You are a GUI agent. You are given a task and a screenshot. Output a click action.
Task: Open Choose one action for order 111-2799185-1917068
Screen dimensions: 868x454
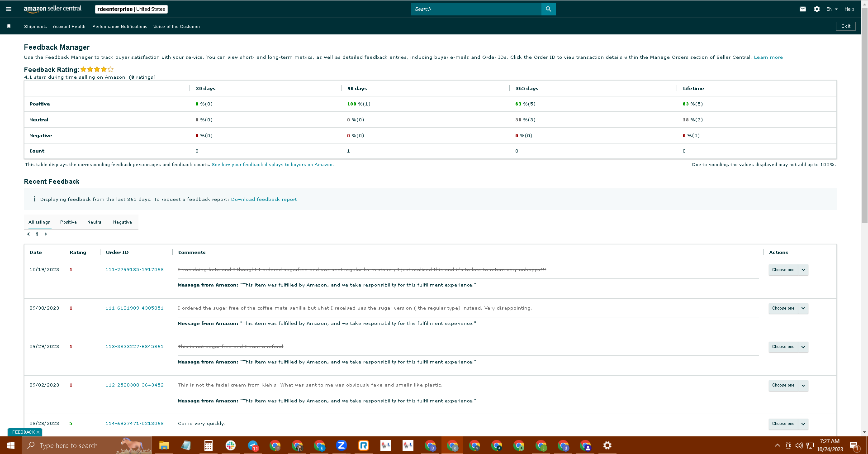point(788,270)
